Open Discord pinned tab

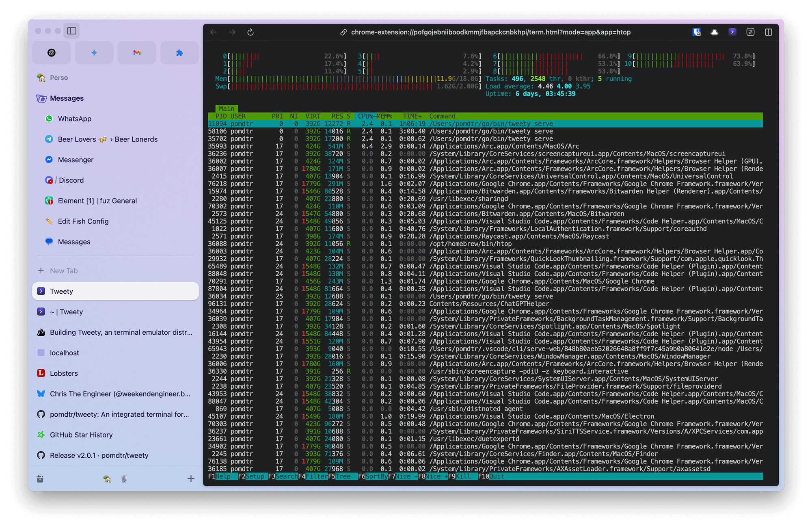115,180
